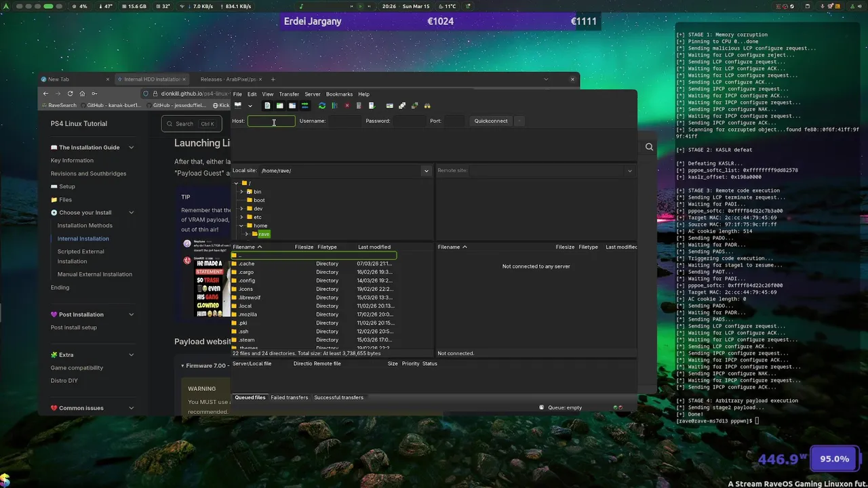The width and height of the screenshot is (868, 488).
Task: Switch to the Successful transfers tab
Action: point(338,397)
